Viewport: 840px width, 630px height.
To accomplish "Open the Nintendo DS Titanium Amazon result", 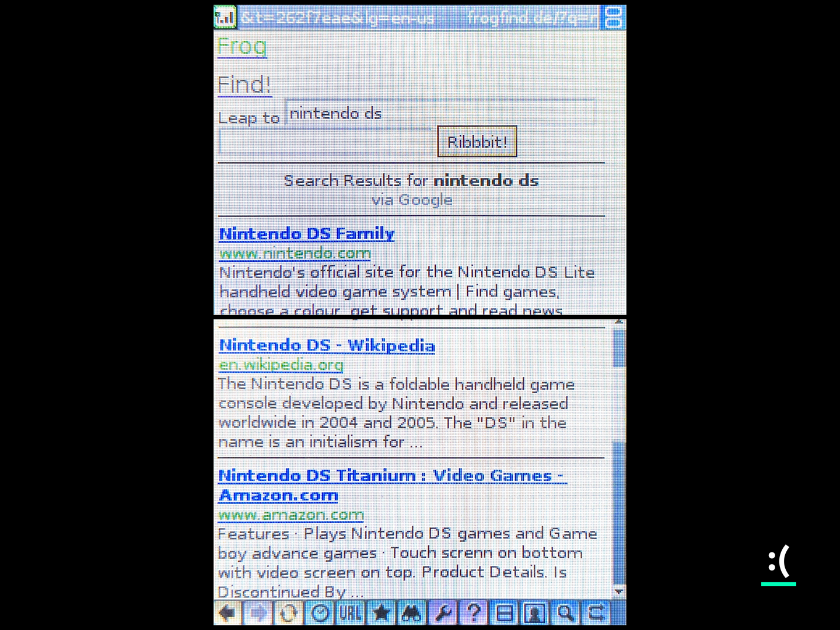I will [x=393, y=485].
